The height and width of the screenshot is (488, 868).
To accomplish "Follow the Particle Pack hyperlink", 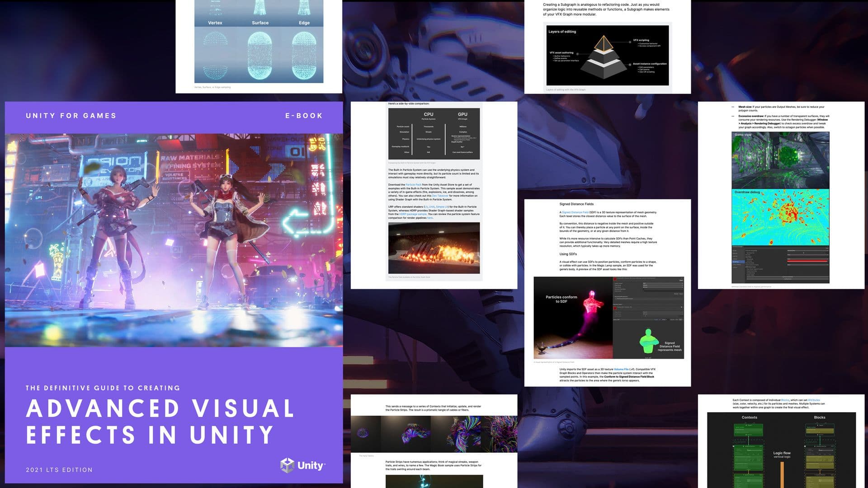I will click(x=413, y=184).
